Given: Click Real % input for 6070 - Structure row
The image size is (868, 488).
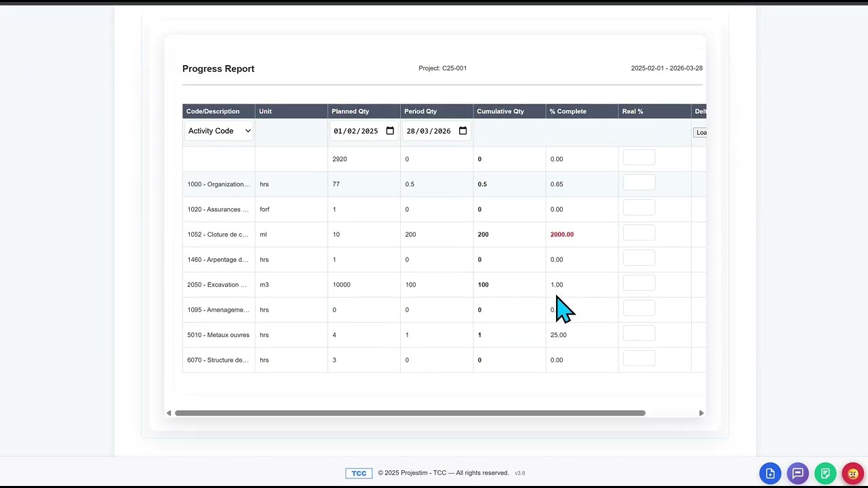Looking at the screenshot, I should (x=639, y=358).
